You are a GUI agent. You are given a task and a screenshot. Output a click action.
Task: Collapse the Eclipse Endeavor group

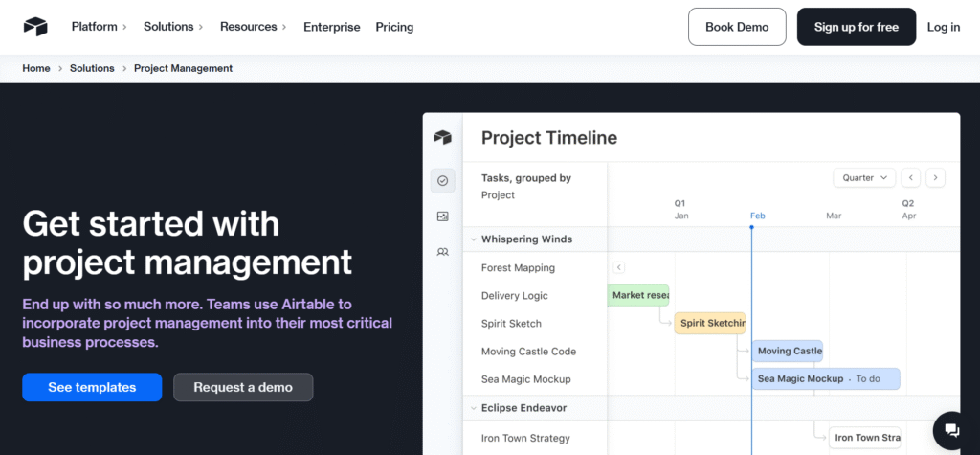tap(473, 408)
